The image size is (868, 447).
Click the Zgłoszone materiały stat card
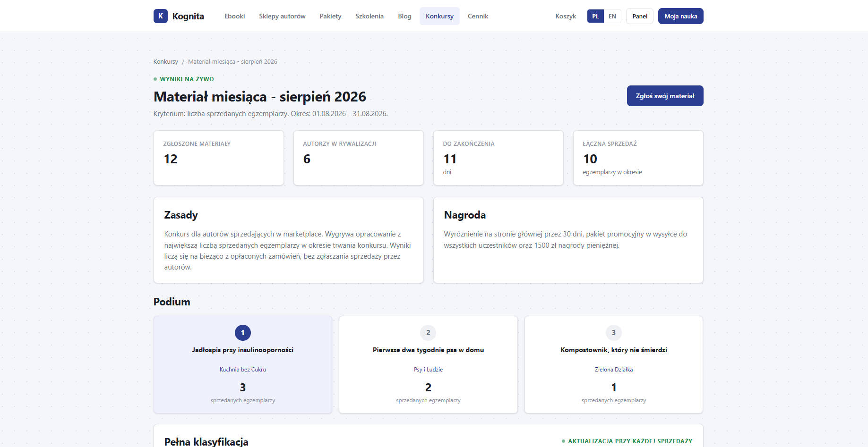(x=219, y=158)
